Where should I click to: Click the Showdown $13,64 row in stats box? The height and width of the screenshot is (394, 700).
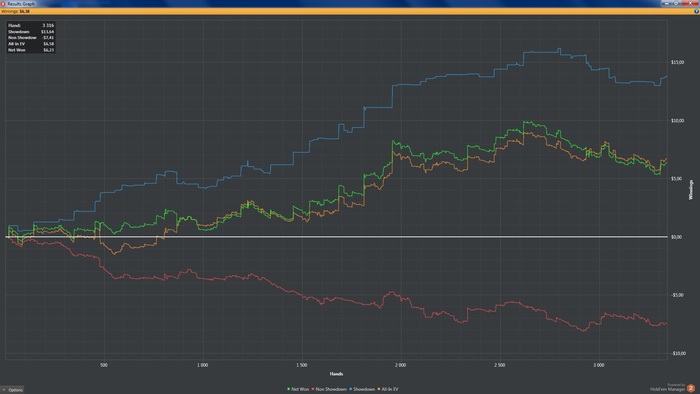pos(31,32)
